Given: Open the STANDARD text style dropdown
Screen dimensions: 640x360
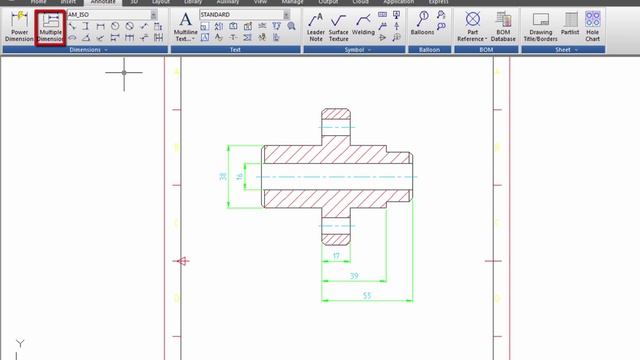Looking at the screenshot, I should tap(286, 15).
